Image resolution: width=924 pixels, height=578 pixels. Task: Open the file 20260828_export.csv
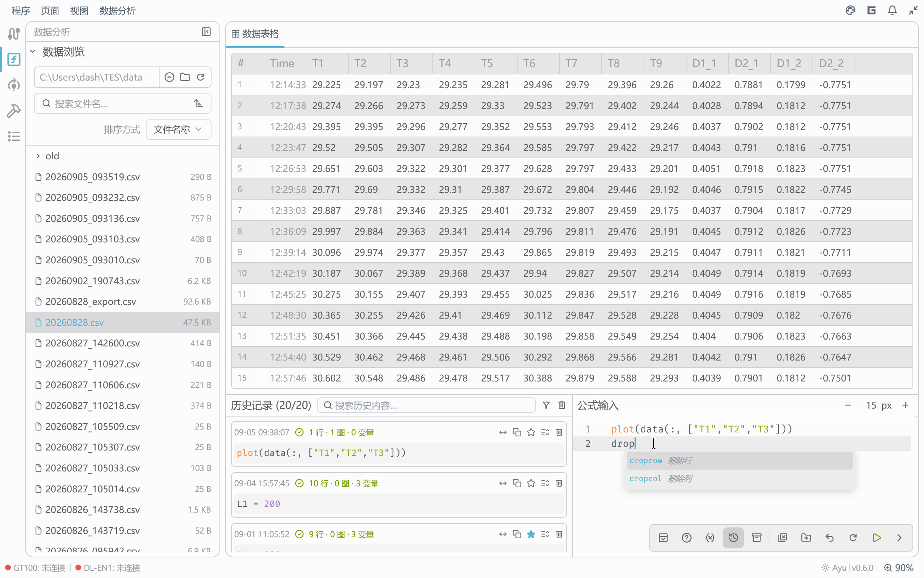(123, 301)
